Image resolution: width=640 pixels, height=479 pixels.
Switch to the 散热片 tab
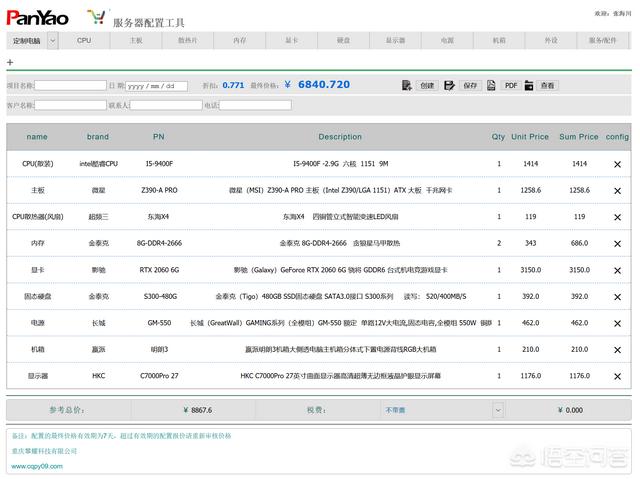point(188,40)
